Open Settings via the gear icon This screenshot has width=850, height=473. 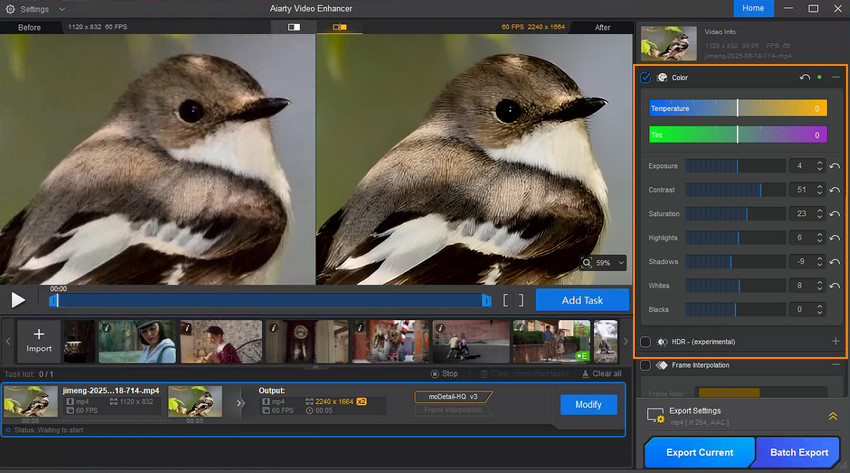11,9
